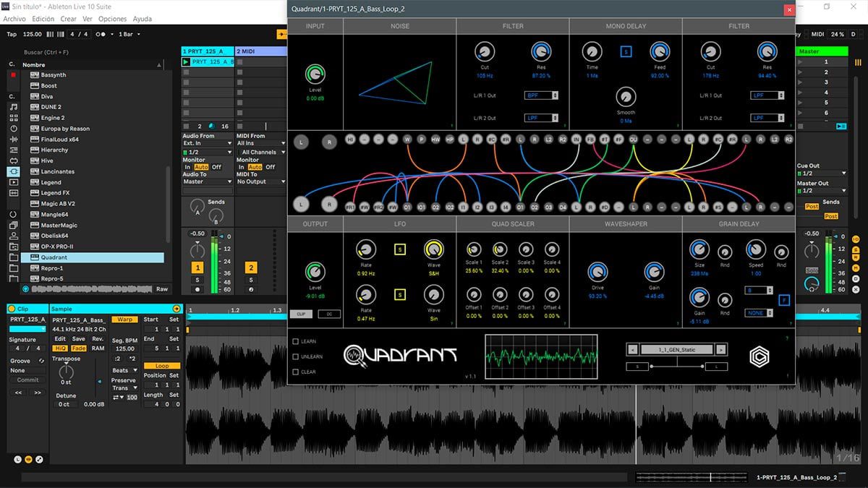Click the Clip activator circle icon
This screenshot has width=868, height=488.
coord(12,309)
